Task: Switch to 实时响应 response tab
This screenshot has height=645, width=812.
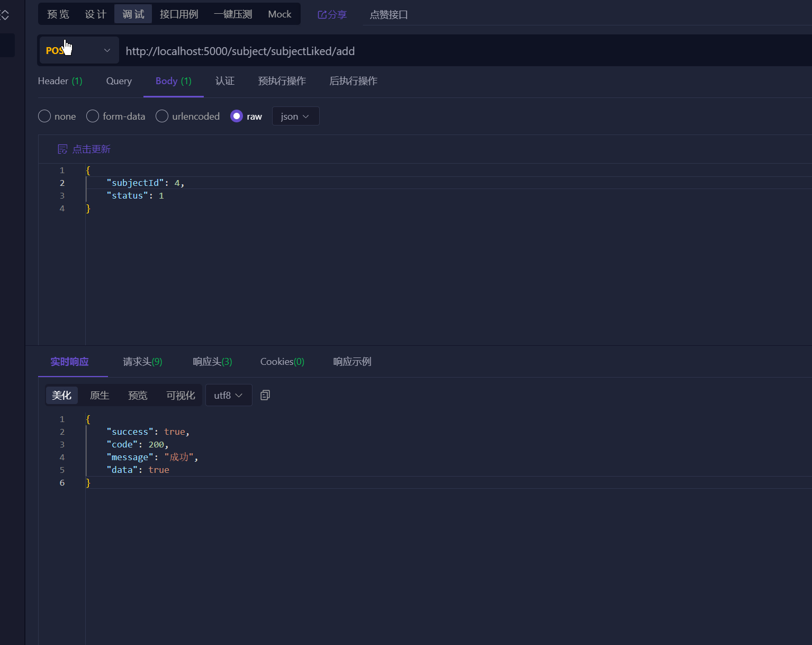Action: (x=69, y=362)
